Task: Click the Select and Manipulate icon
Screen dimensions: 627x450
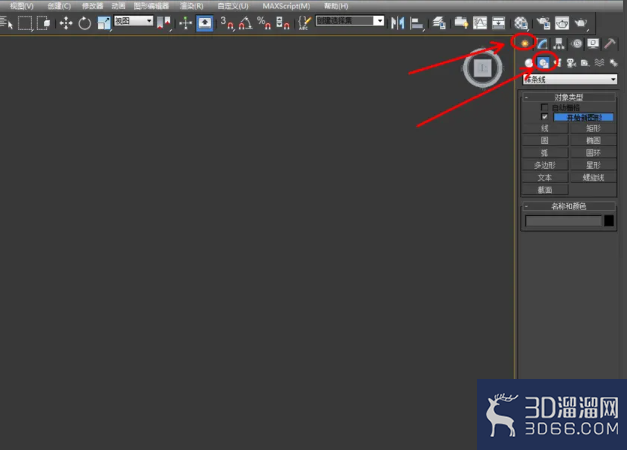Action: tap(185, 23)
